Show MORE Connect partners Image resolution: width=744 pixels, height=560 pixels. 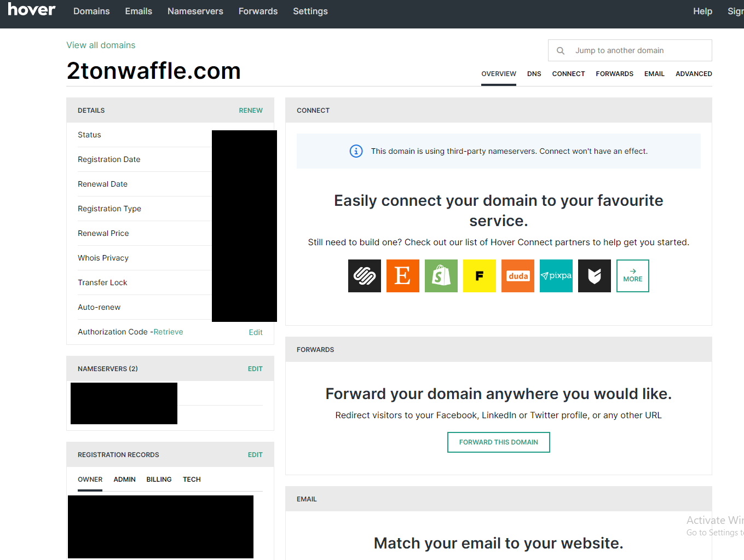pos(632,276)
